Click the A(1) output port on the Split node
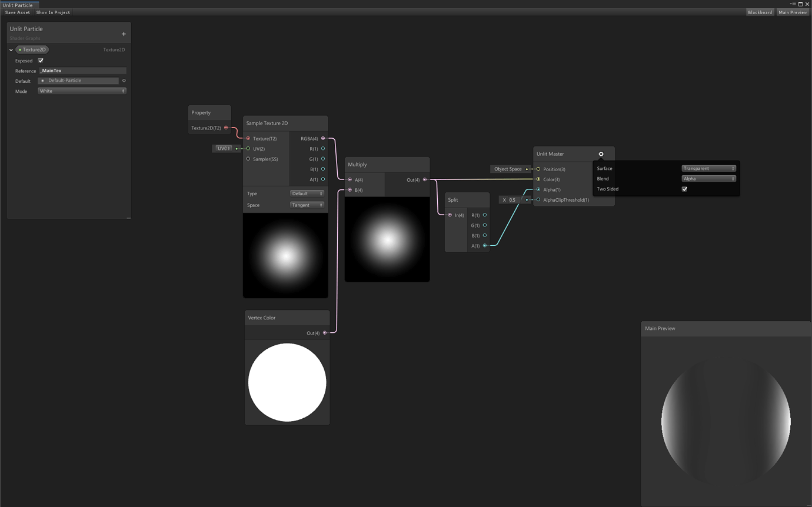812x507 pixels. coord(484,245)
